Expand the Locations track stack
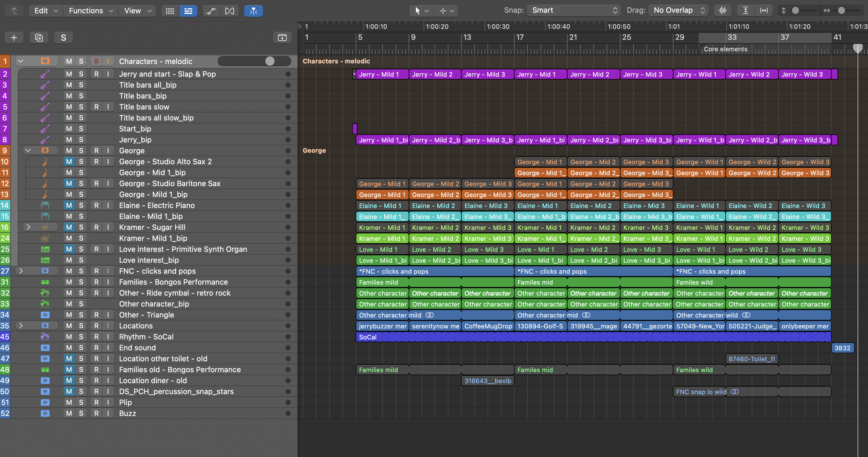The height and width of the screenshot is (457, 868). (x=21, y=326)
